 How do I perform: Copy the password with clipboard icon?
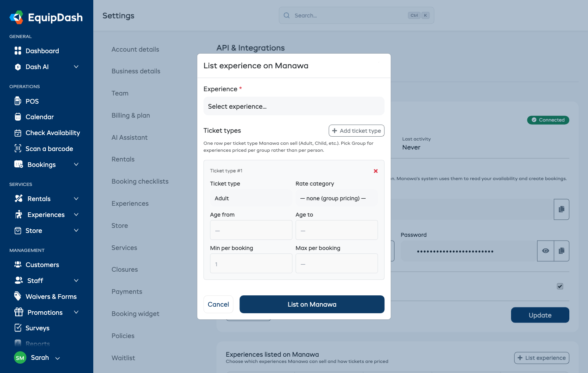(x=561, y=251)
